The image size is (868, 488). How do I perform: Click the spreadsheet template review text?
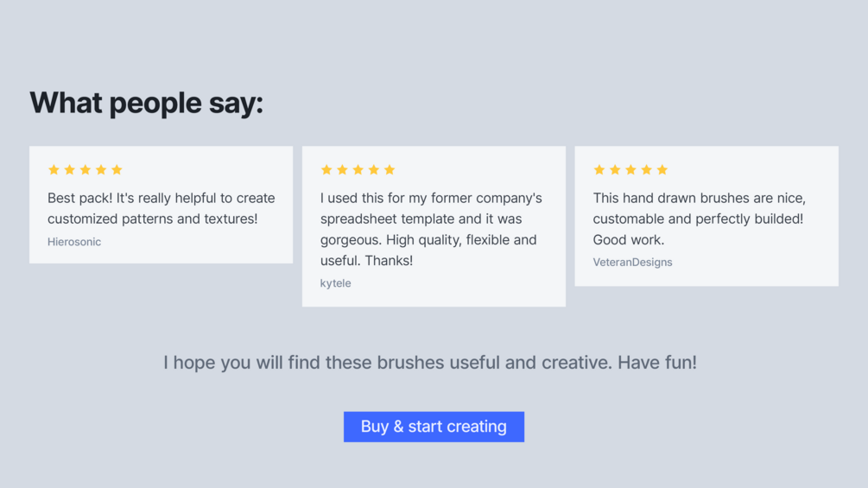pos(431,229)
